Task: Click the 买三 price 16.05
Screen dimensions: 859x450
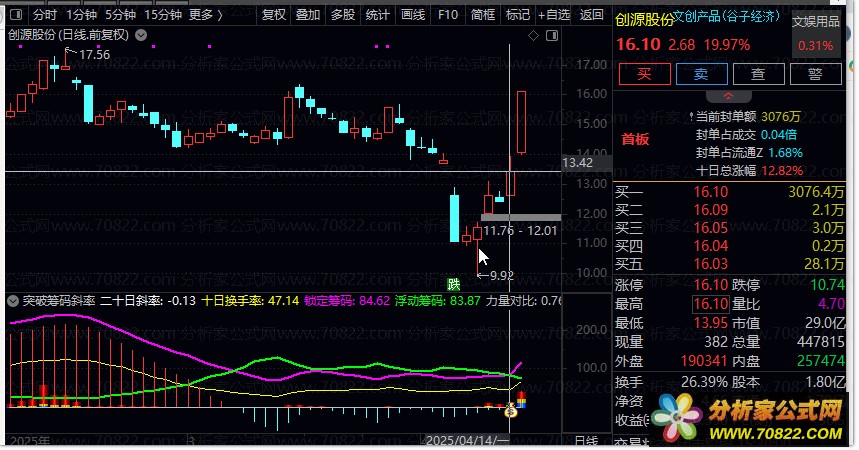Action: click(x=711, y=228)
